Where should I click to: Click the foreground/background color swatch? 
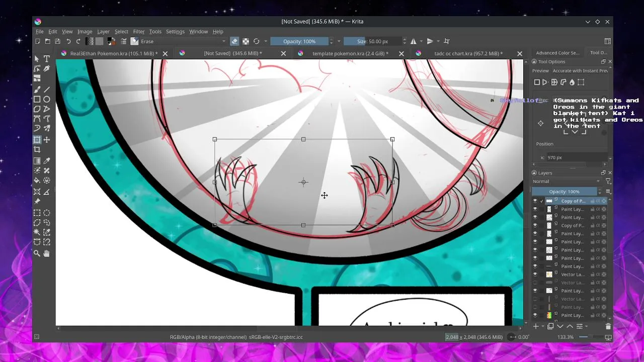pyautogui.click(x=111, y=41)
